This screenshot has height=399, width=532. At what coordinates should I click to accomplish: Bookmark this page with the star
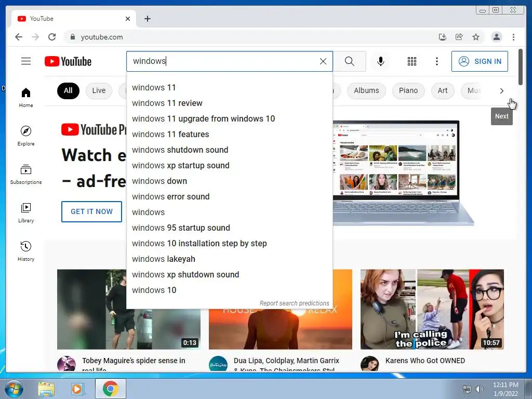[x=476, y=37]
